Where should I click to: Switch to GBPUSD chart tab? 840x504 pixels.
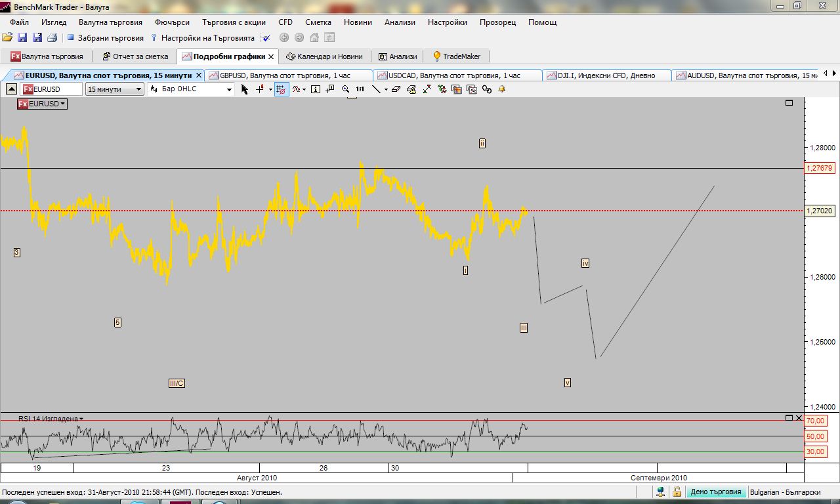[x=288, y=75]
